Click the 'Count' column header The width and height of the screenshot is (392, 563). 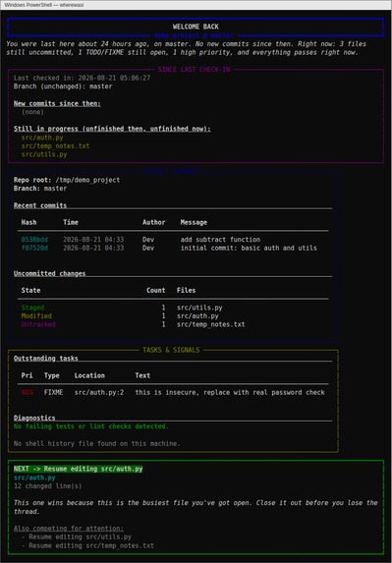(156, 291)
